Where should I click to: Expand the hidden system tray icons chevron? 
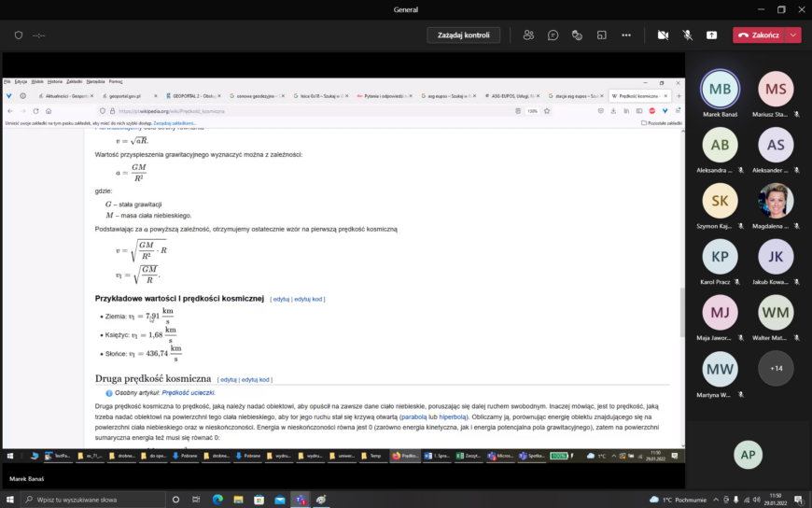tap(716, 500)
